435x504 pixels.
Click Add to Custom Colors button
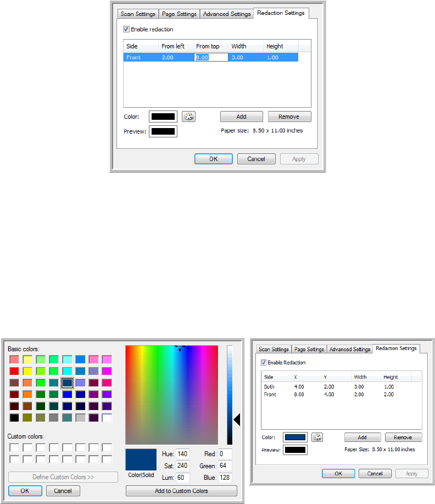(181, 491)
